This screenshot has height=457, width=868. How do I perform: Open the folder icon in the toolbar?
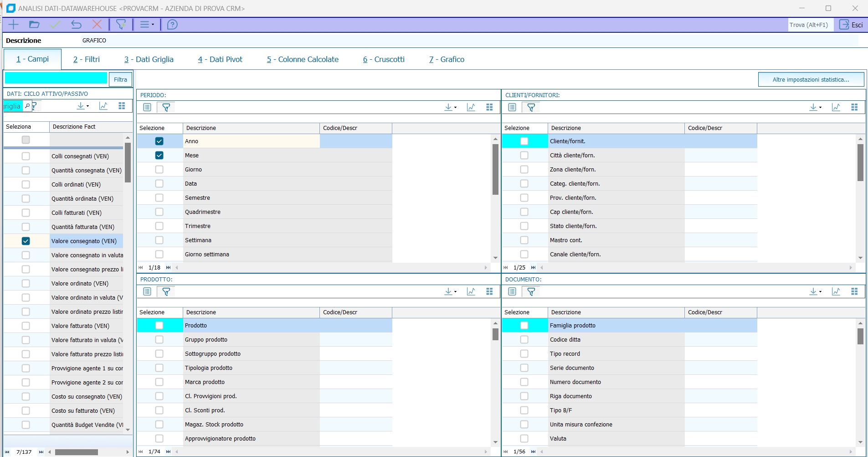[34, 25]
